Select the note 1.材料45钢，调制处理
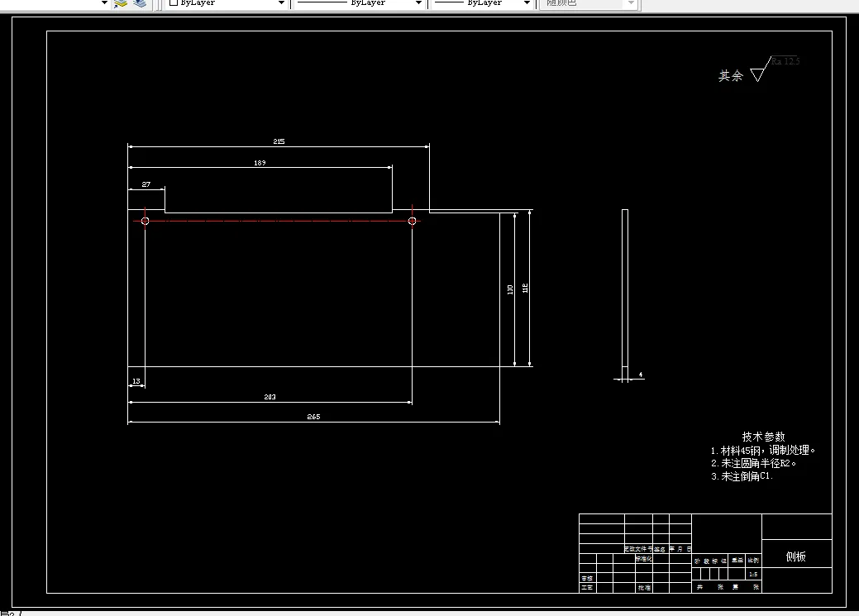This screenshot has width=859, height=616. coord(762,451)
